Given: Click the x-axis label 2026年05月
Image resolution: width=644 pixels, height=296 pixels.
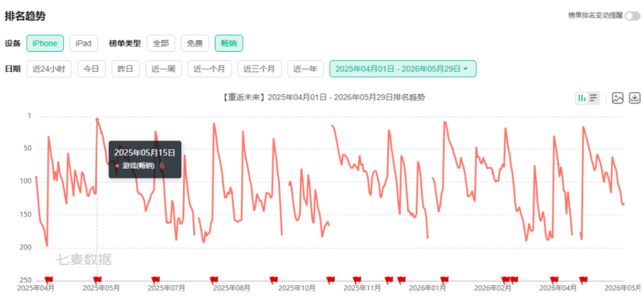Looking at the screenshot, I should click(623, 288).
